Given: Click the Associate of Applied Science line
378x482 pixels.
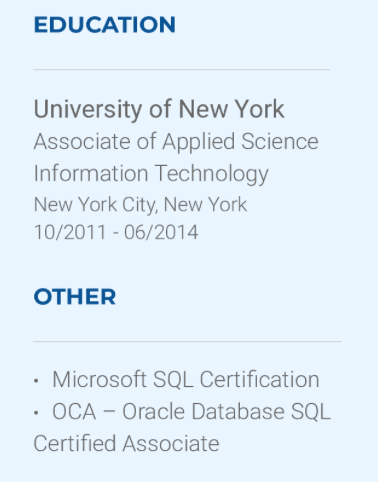Looking at the screenshot, I should tap(176, 142).
